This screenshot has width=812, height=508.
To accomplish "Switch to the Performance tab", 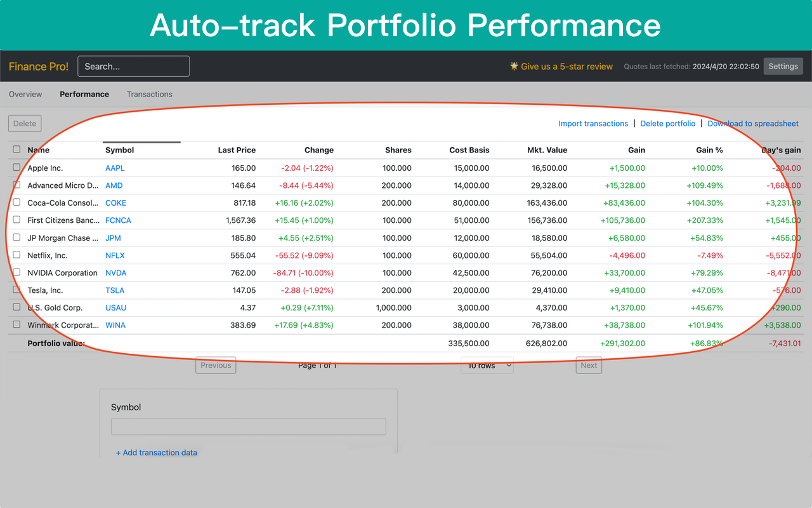I will (84, 94).
